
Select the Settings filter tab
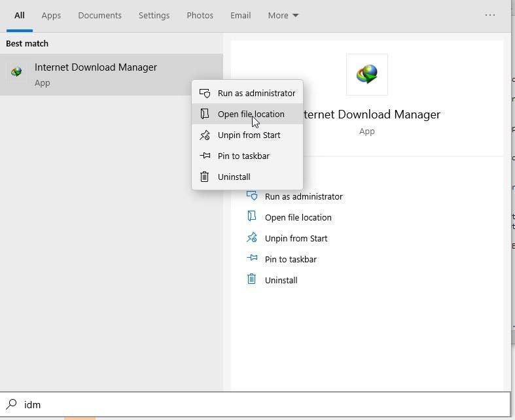[154, 15]
